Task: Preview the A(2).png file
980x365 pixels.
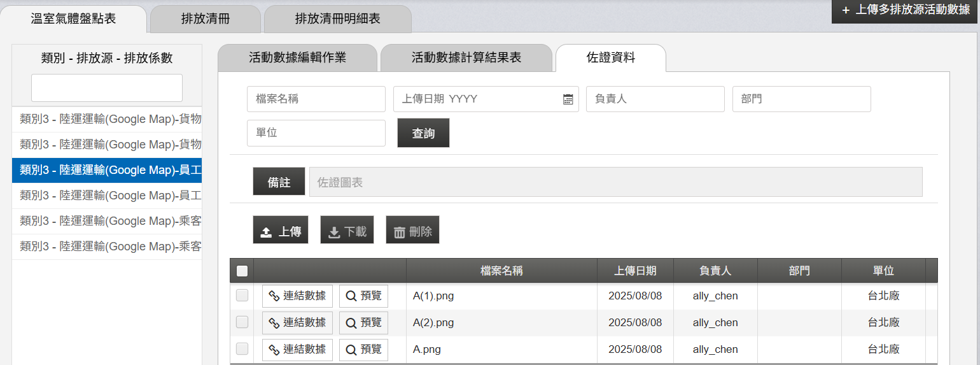Action: [x=363, y=323]
